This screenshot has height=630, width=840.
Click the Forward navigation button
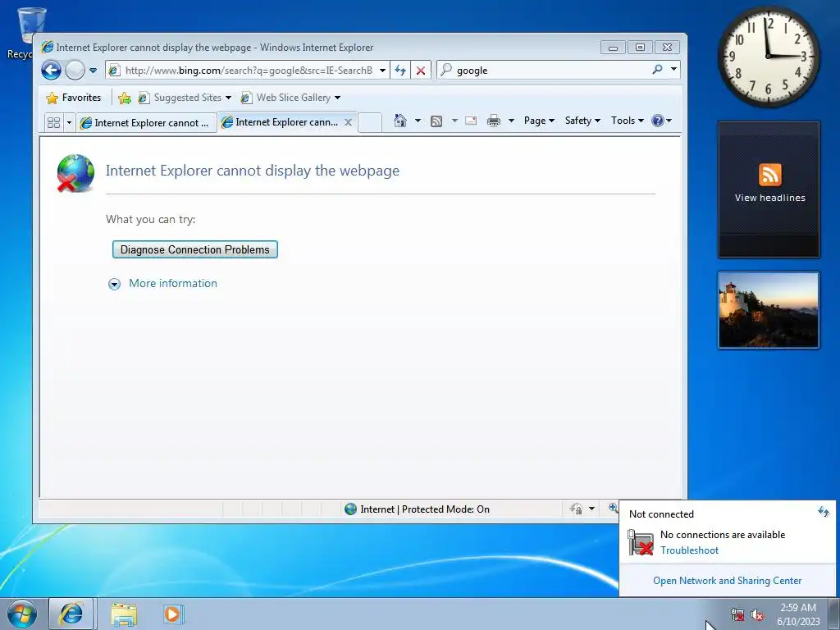click(x=75, y=71)
